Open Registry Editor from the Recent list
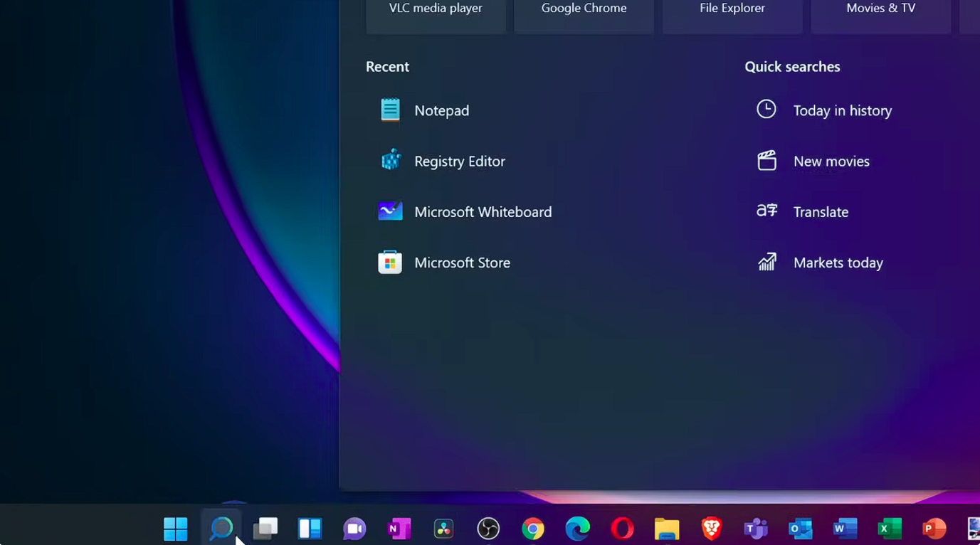The width and height of the screenshot is (980, 545). pyautogui.click(x=442, y=161)
